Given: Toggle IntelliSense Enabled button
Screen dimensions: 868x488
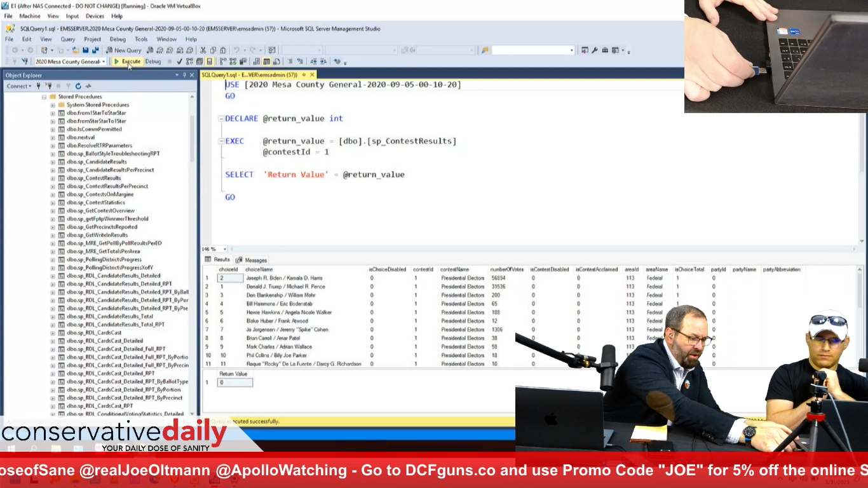Looking at the screenshot, I should click(x=209, y=62).
